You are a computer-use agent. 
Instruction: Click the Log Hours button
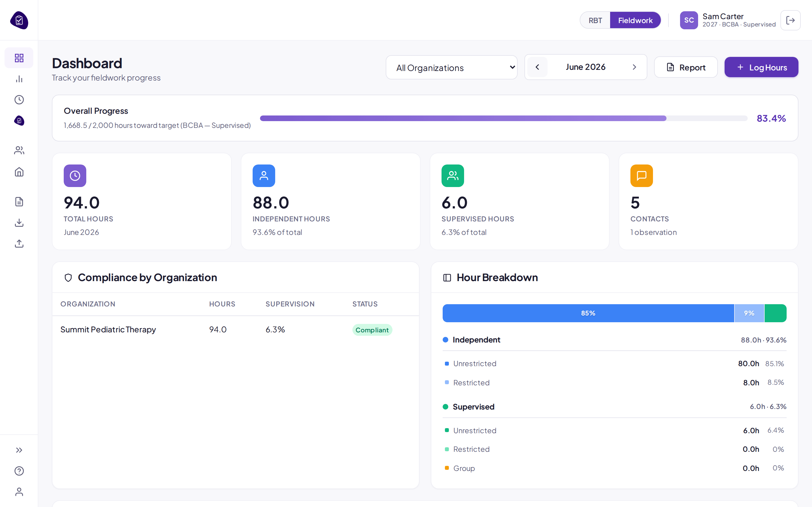click(x=761, y=67)
